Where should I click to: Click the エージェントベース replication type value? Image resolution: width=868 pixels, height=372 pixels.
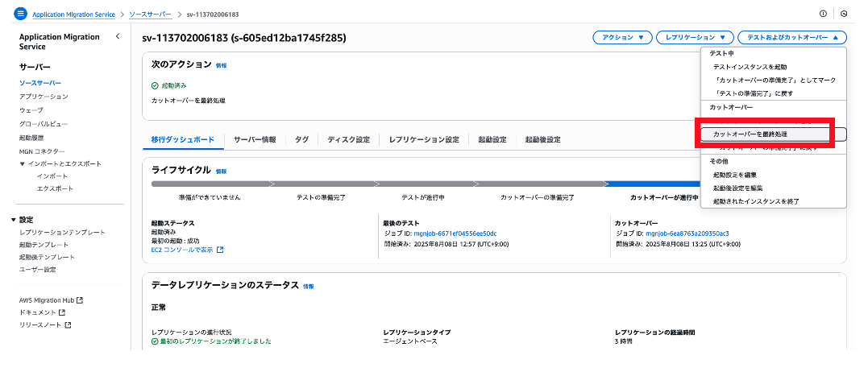pyautogui.click(x=410, y=341)
